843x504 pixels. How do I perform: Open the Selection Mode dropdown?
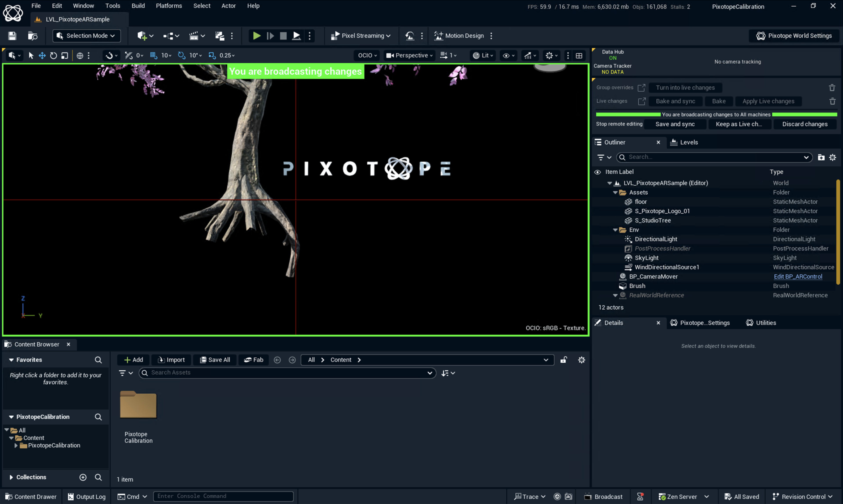coord(87,36)
